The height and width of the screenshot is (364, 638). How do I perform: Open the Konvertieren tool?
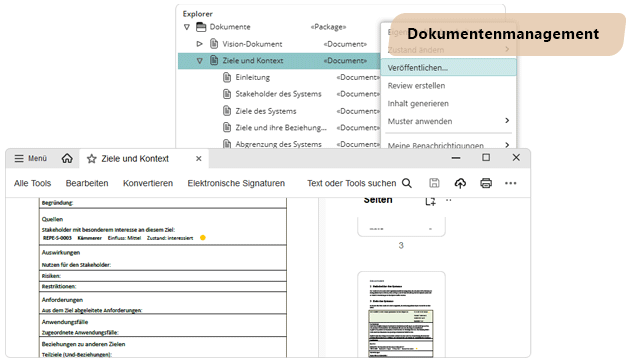[x=148, y=183]
